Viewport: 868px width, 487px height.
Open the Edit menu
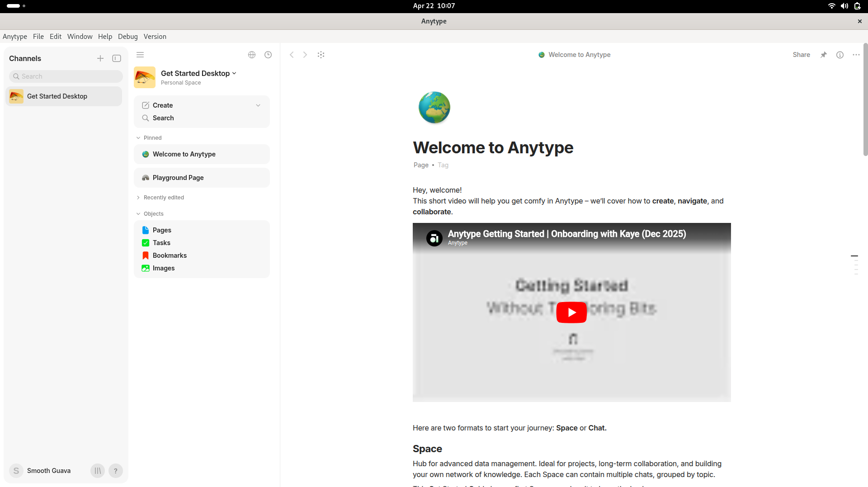tap(56, 37)
